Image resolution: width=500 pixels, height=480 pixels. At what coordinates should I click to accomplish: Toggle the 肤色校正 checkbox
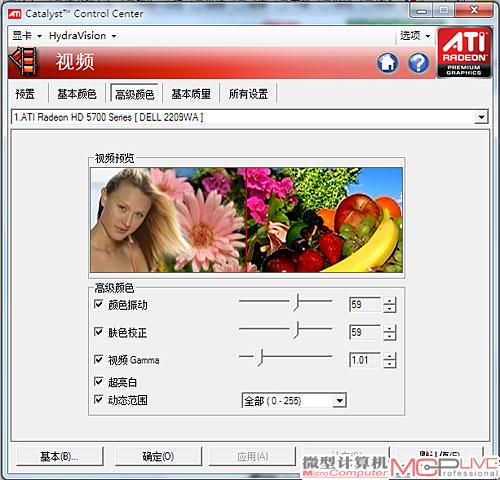pyautogui.click(x=99, y=332)
